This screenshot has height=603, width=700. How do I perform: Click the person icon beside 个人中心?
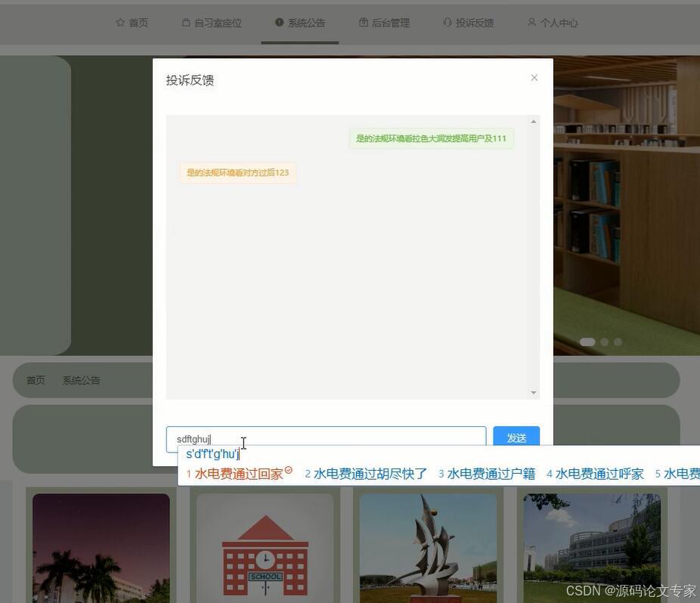click(x=531, y=22)
